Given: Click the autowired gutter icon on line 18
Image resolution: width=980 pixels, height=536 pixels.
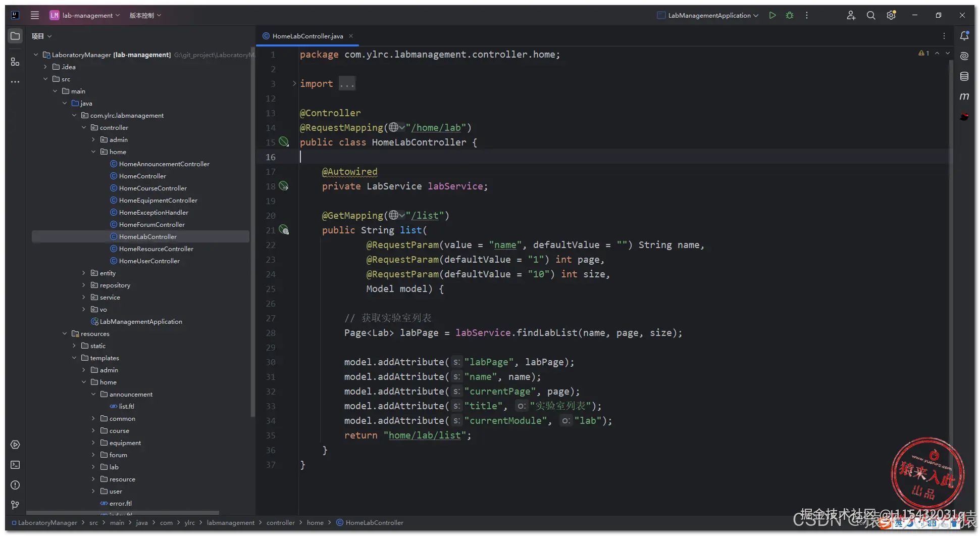Looking at the screenshot, I should [x=284, y=186].
